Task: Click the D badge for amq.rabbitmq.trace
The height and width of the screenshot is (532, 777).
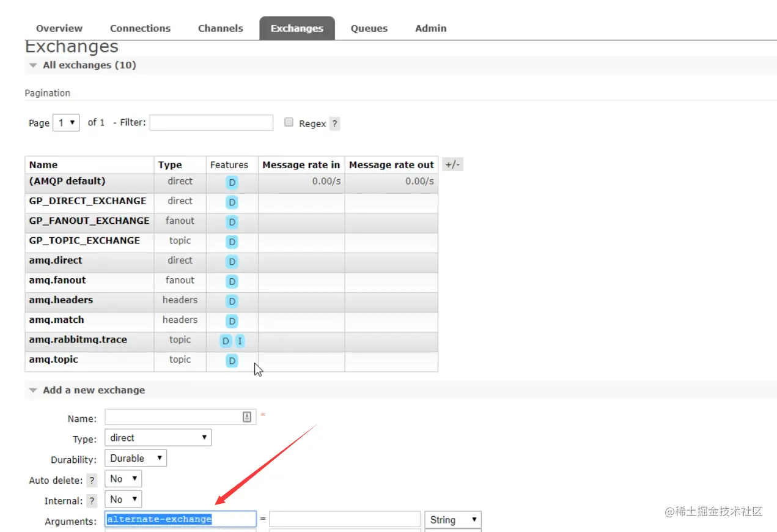Action: click(226, 341)
